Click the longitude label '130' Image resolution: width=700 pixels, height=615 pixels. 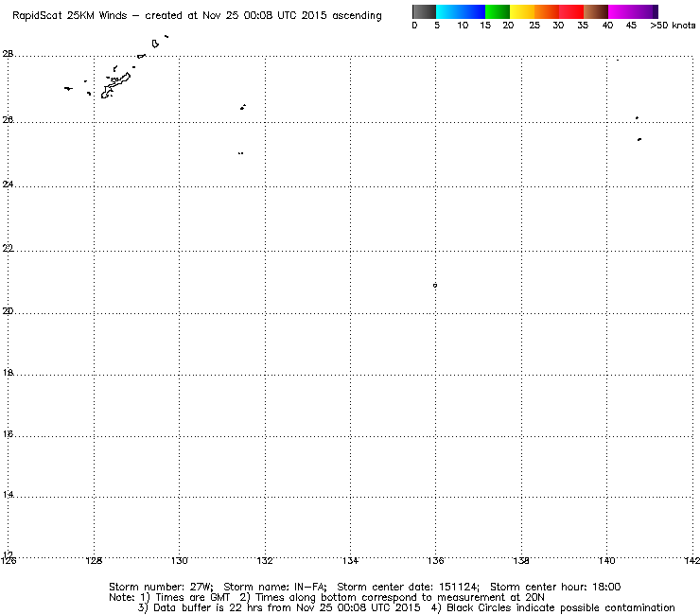pyautogui.click(x=180, y=560)
